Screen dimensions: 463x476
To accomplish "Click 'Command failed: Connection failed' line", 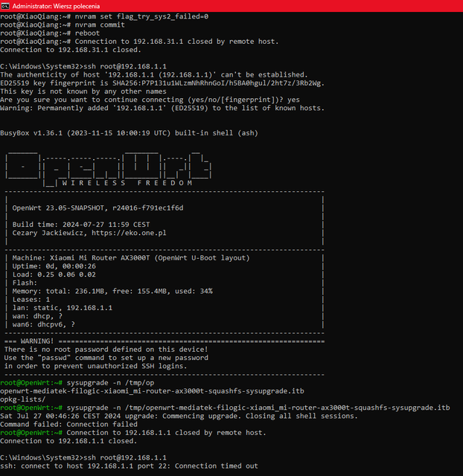I will pyautogui.click(x=68, y=425).
